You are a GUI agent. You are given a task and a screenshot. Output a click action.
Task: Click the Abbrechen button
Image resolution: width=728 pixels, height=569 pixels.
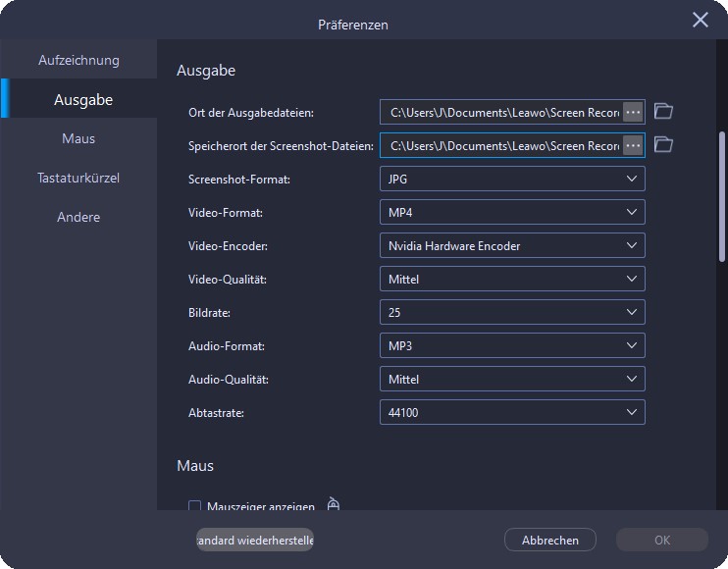click(549, 540)
